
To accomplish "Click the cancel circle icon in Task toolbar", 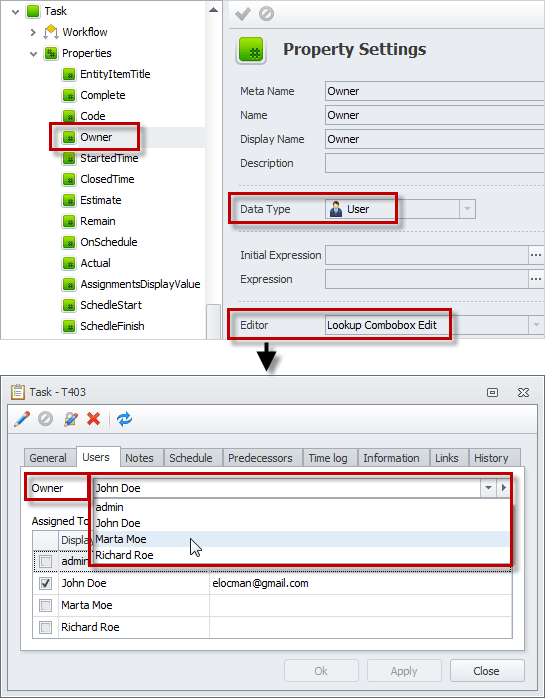I will pos(45,419).
